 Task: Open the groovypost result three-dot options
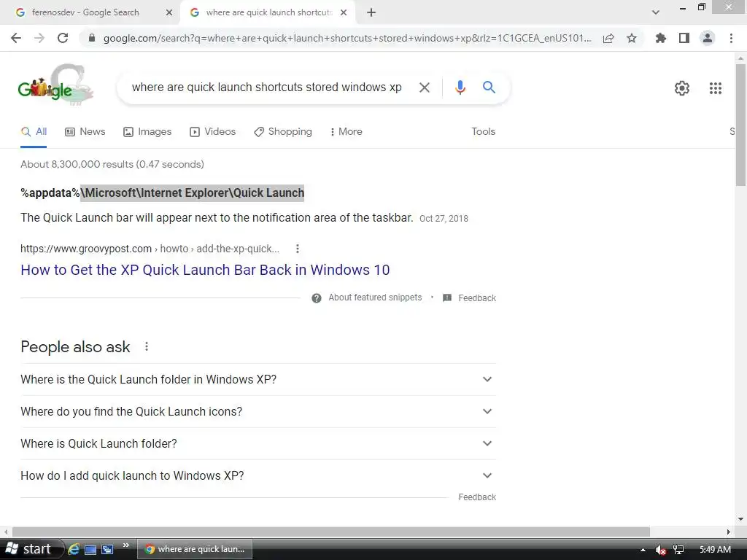298,249
